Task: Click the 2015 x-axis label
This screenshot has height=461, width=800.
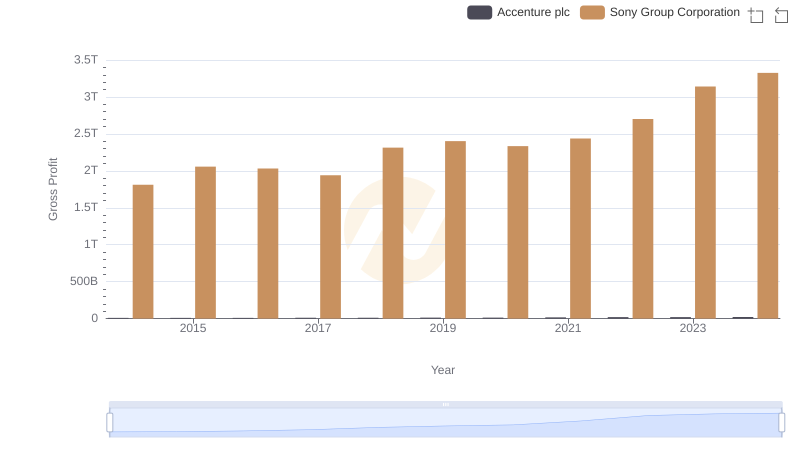Action: click(x=193, y=328)
